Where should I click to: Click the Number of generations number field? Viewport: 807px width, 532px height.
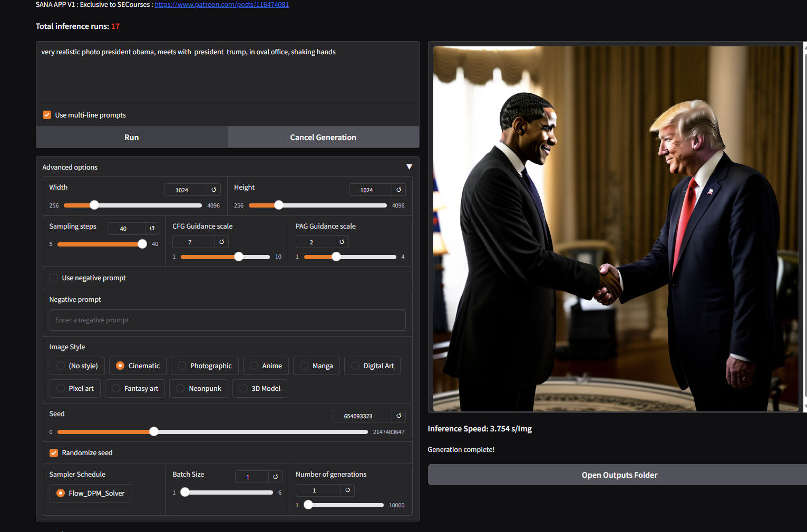(x=319, y=490)
